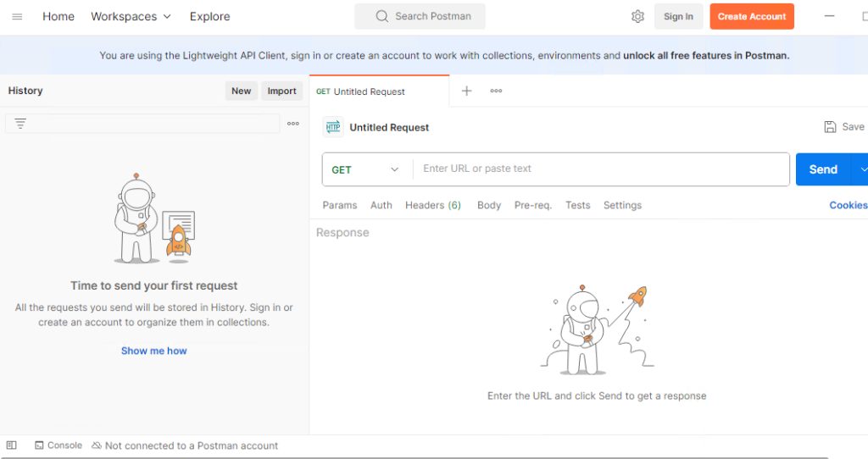The image size is (868, 459).
Task: Click unlock all free features link
Action: (706, 55)
